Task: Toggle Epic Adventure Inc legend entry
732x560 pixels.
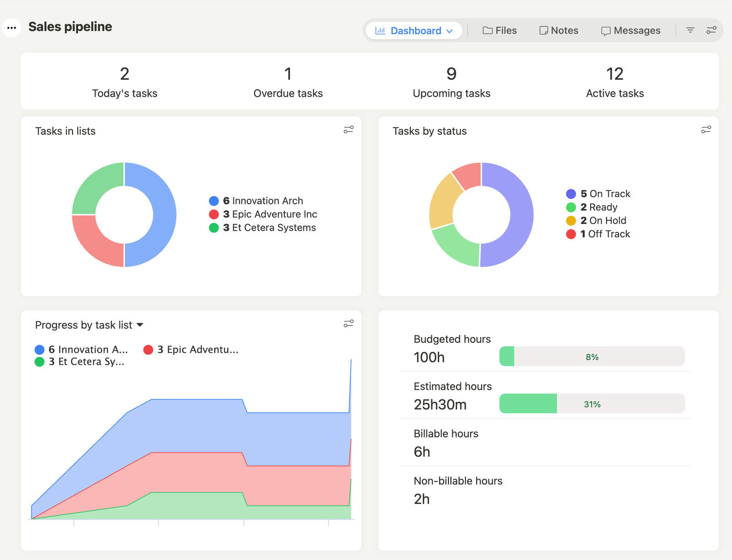Action: tap(263, 214)
